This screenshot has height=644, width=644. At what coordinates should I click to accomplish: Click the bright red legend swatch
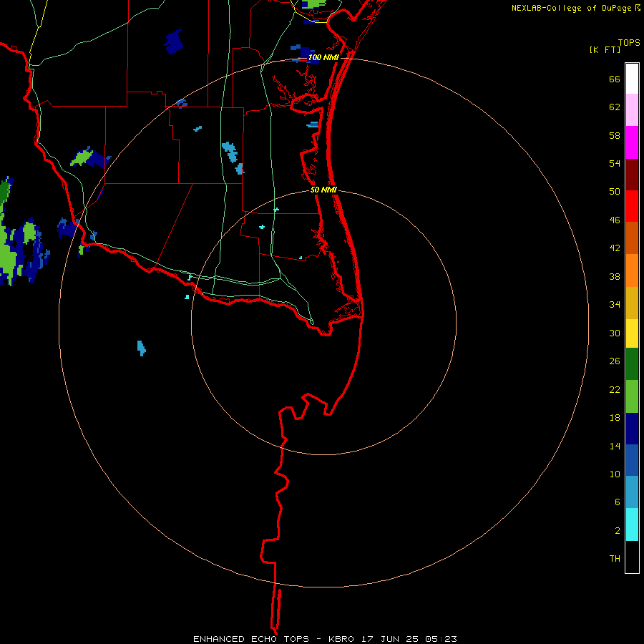click(632, 207)
